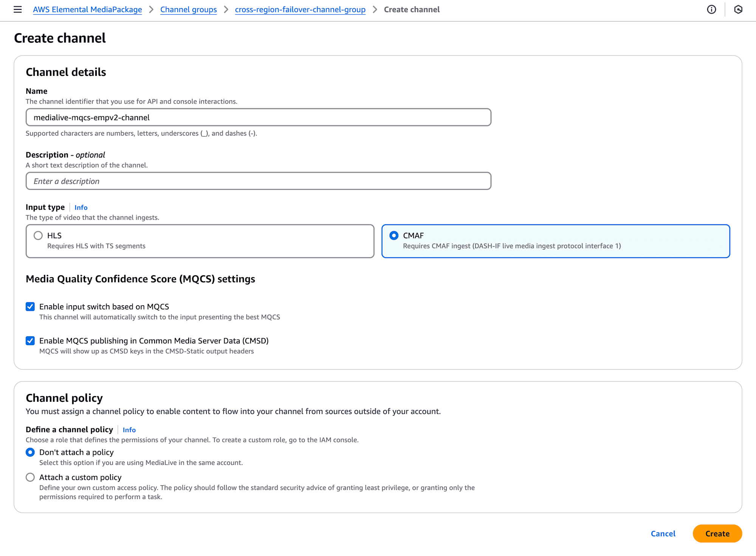
Task: Click 'Requires CMAF ingest' description text
Action: [x=512, y=246]
